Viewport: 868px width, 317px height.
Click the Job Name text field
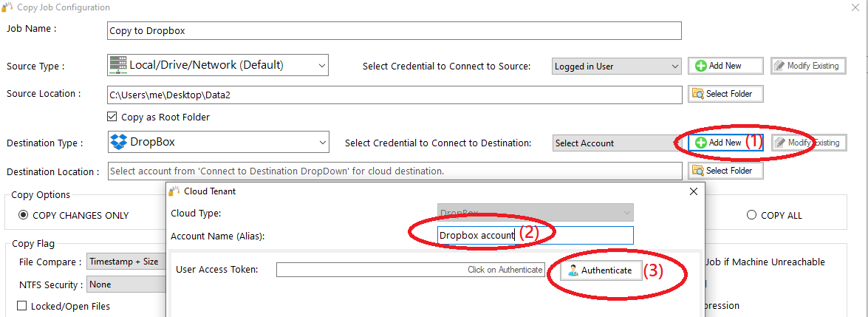click(394, 30)
